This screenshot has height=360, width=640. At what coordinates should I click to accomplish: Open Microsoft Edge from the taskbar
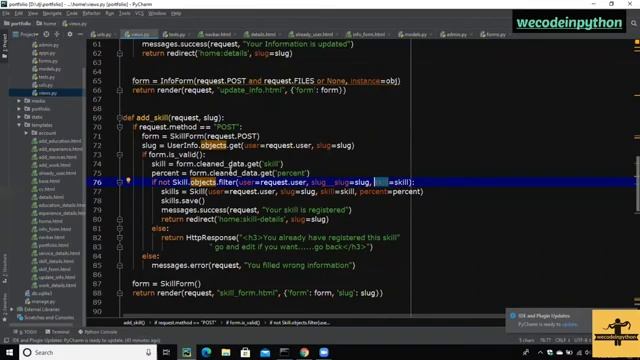tap(206, 352)
